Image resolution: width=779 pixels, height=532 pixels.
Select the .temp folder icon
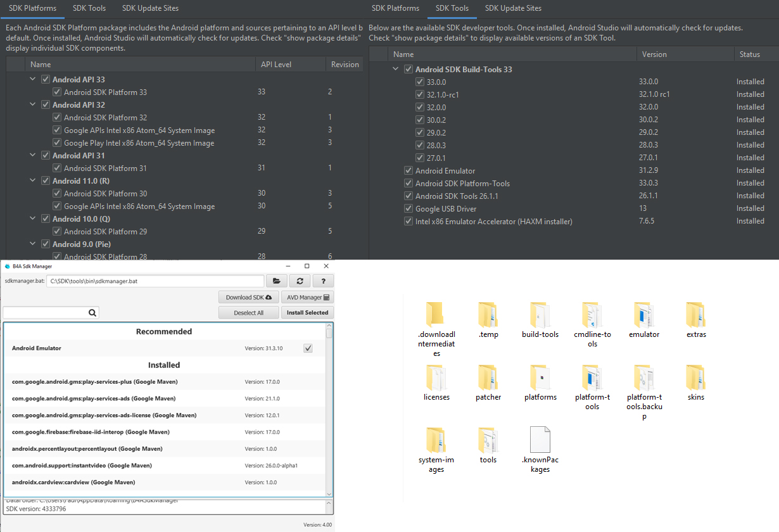(488, 315)
